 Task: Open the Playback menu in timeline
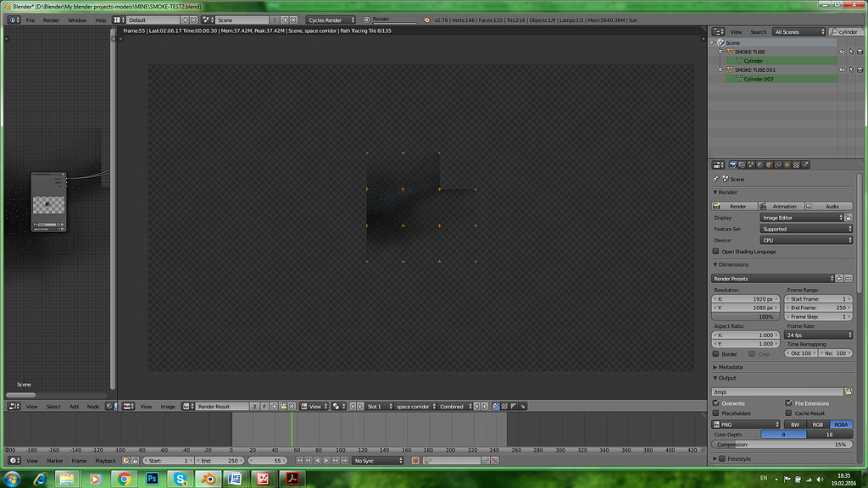(105, 461)
